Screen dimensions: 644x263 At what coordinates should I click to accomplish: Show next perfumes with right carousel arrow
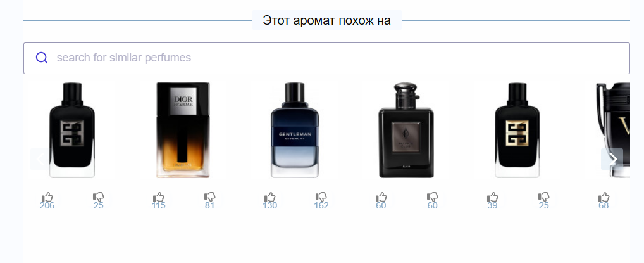(612, 159)
